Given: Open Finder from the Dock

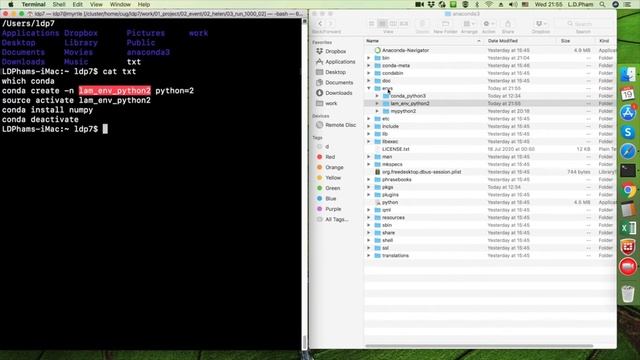Looking at the screenshot, I should (628, 75).
